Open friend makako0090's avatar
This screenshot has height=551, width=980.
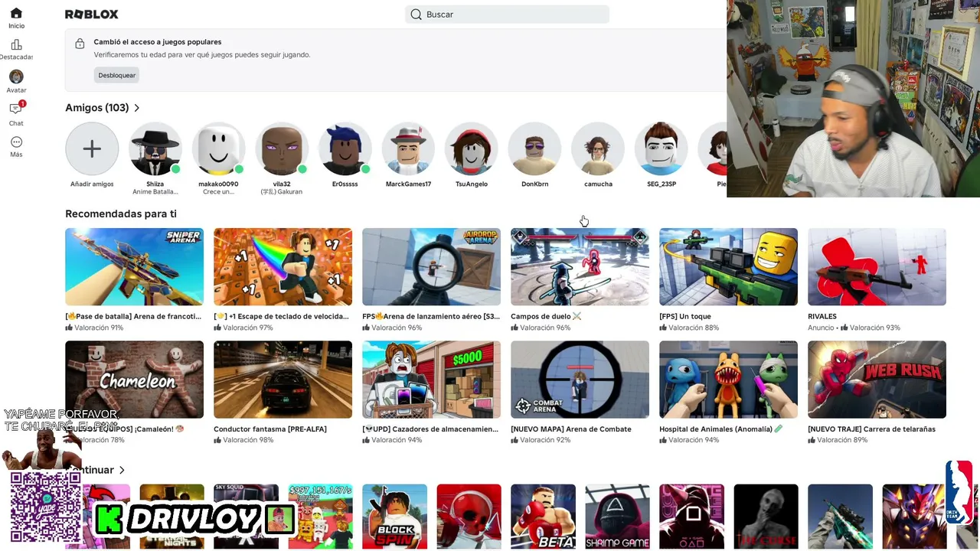coord(219,148)
